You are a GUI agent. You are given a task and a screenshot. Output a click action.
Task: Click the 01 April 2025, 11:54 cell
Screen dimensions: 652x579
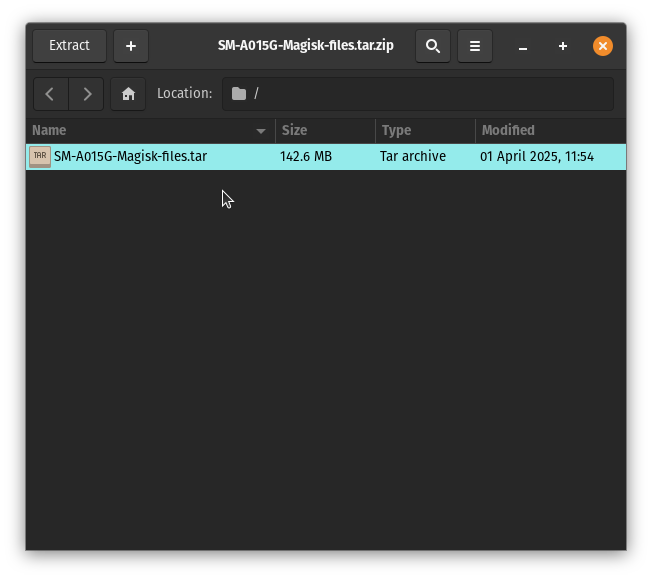537,156
